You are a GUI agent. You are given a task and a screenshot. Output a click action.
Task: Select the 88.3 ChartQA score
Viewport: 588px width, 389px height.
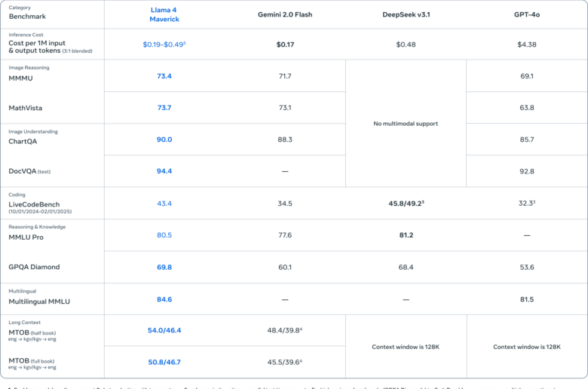(x=285, y=139)
